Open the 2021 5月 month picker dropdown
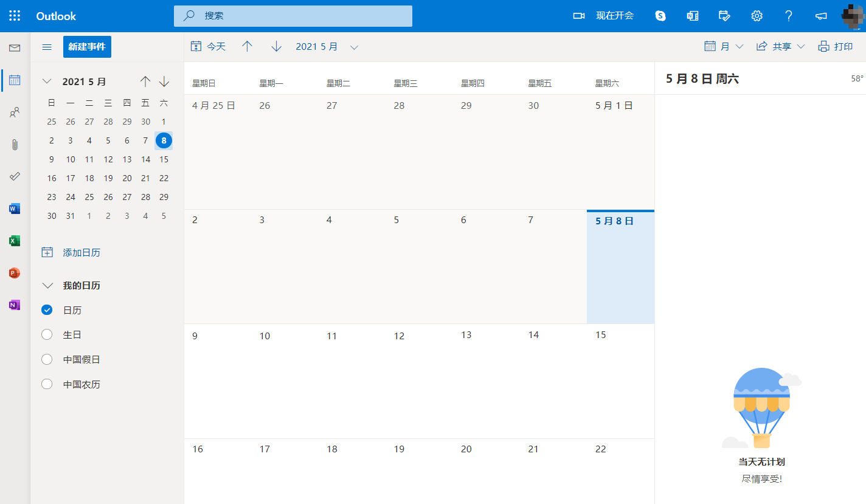866x504 pixels. click(x=327, y=46)
